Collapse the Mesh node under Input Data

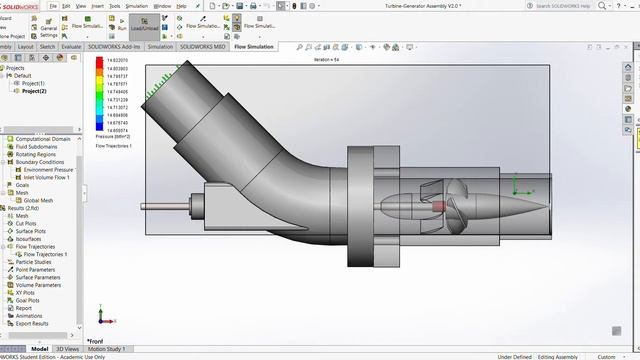3,193
